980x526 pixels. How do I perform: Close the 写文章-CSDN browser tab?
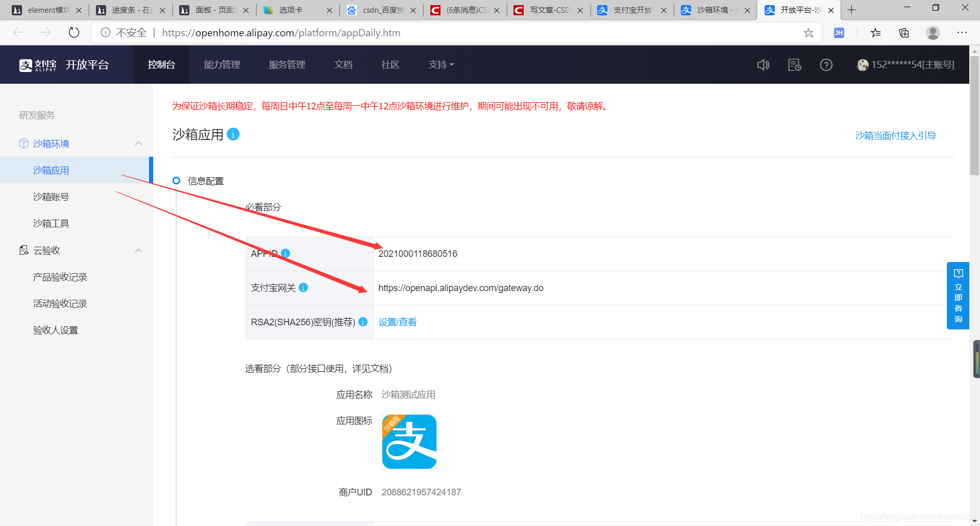coord(580,10)
